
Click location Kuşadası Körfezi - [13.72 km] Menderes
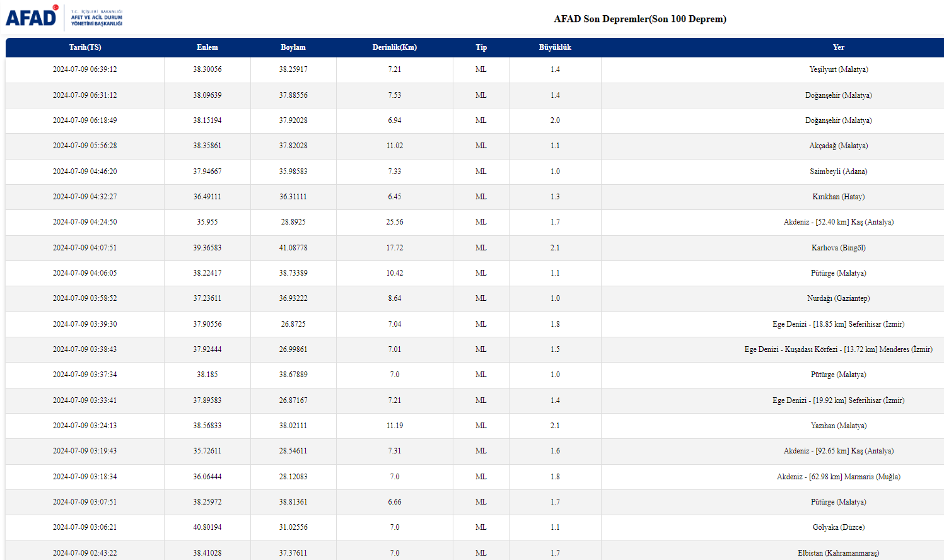[839, 349]
